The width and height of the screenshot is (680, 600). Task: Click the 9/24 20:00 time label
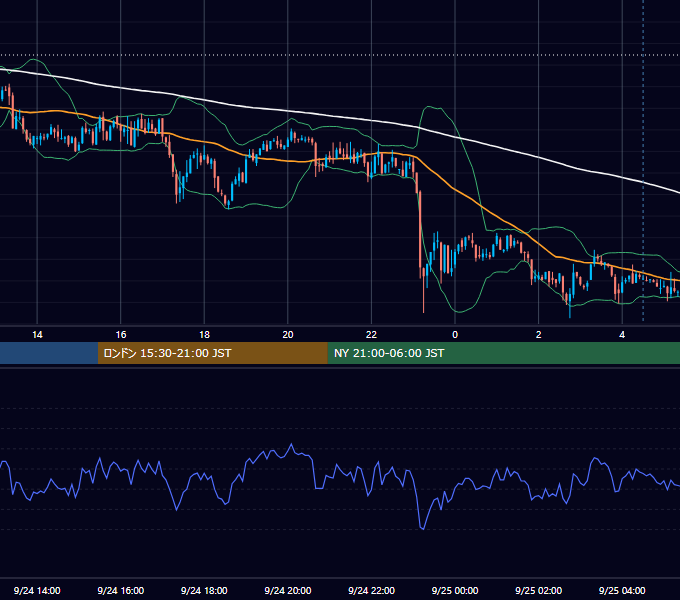click(288, 590)
